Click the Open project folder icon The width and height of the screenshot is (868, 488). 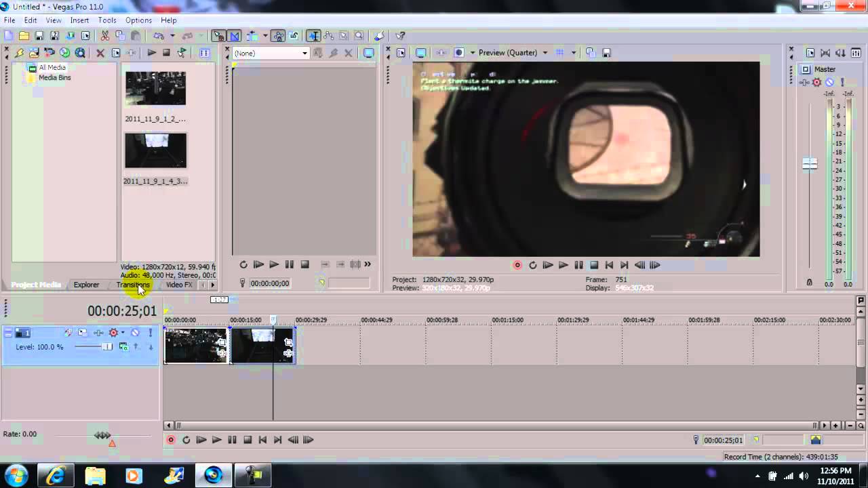(24, 36)
